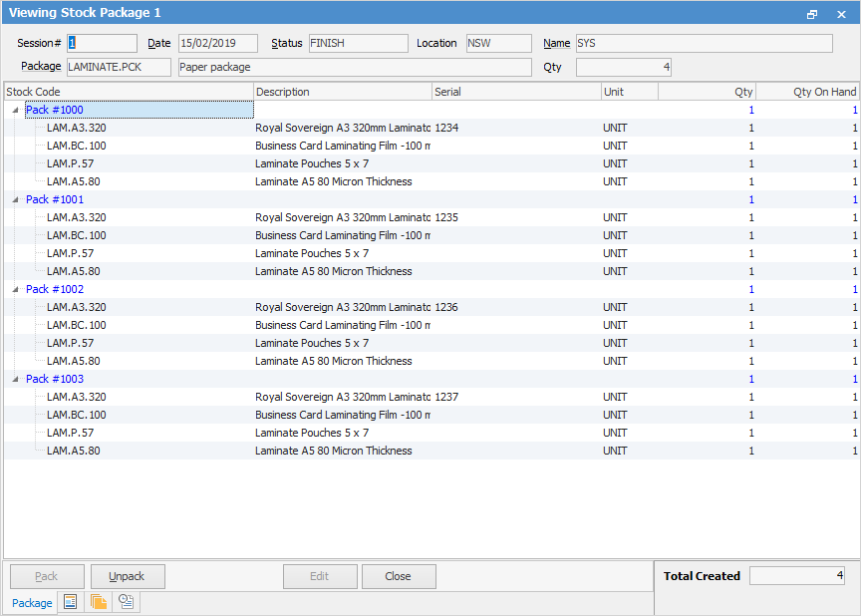861x616 pixels.
Task: Collapse the Pack #1002 tree node
Action: 15,289
